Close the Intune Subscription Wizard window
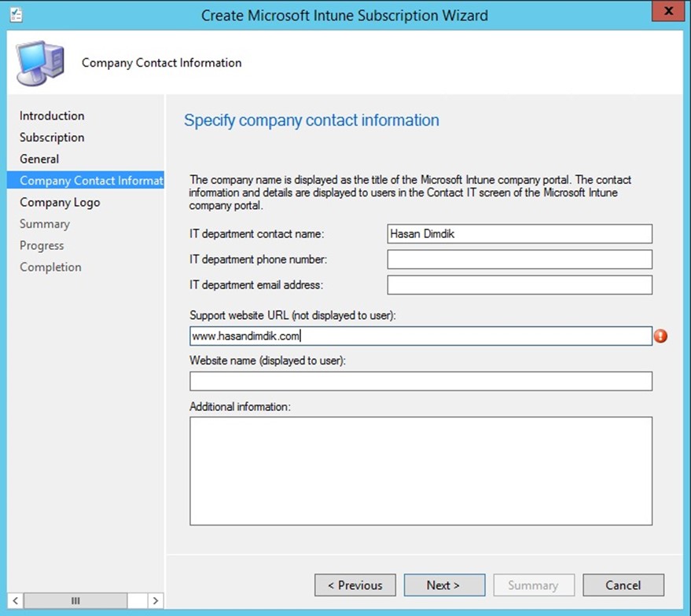The height and width of the screenshot is (616, 691). coord(668,12)
